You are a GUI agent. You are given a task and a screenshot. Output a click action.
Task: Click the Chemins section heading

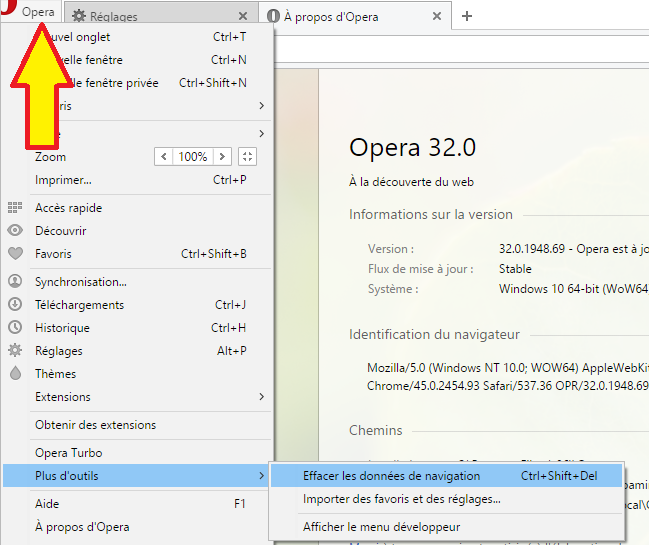coord(375,430)
